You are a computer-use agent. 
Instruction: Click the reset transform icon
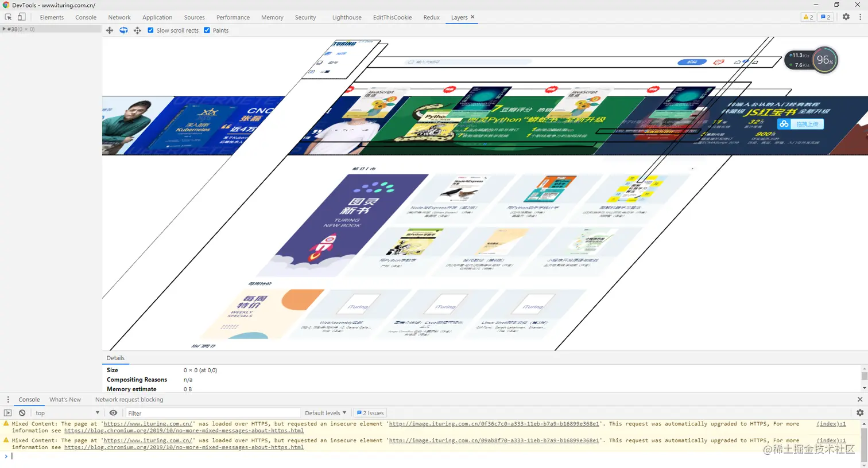point(137,30)
